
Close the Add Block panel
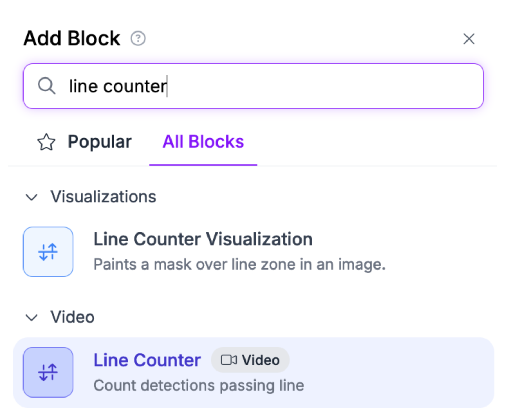[x=469, y=39]
